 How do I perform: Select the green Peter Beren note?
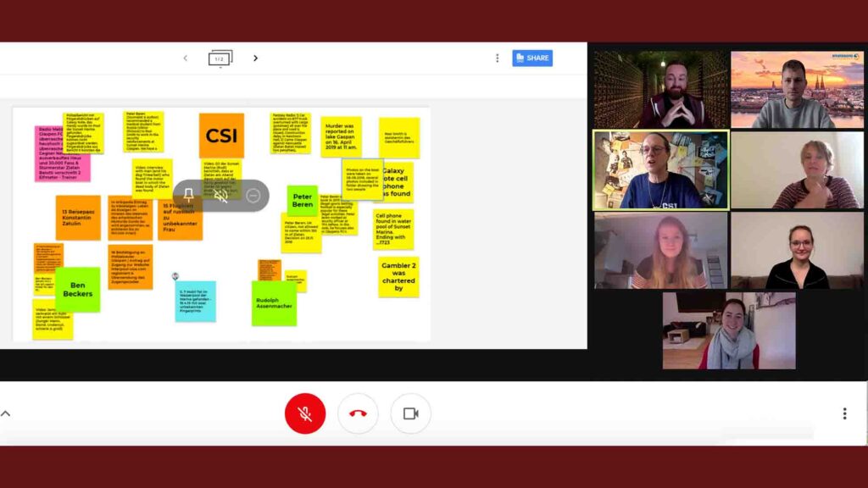tap(303, 200)
